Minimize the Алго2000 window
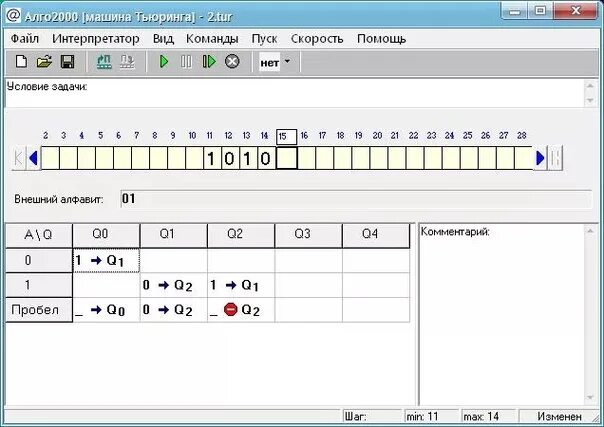604x427 pixels. pos(515,10)
